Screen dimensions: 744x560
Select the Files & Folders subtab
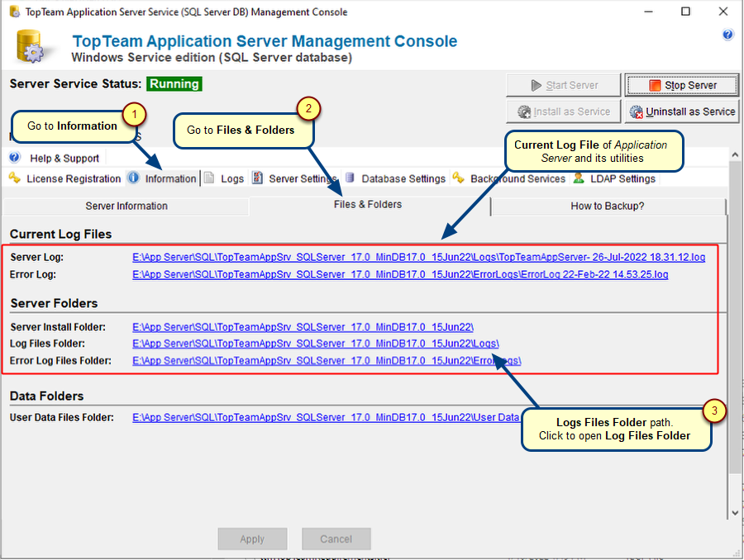tap(368, 205)
